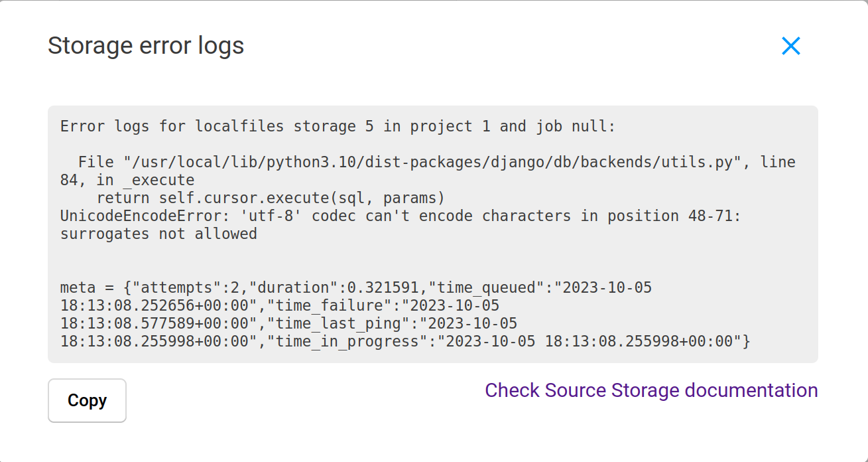The width and height of the screenshot is (868, 462).
Task: Click the Storage error logs title
Action: (145, 45)
